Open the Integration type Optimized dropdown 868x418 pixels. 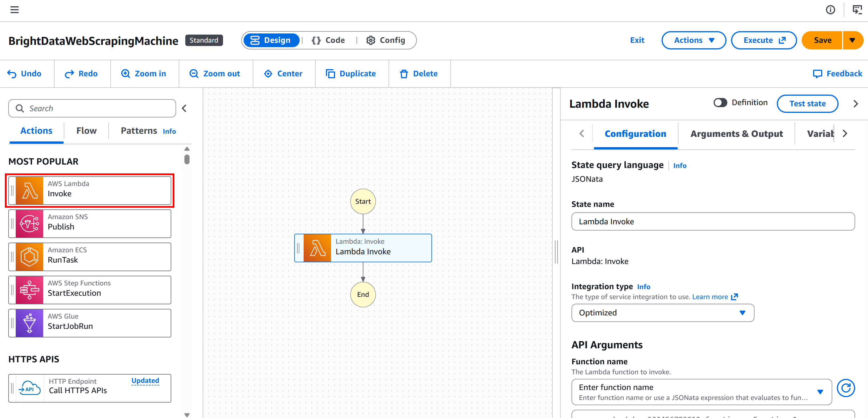[x=662, y=313]
